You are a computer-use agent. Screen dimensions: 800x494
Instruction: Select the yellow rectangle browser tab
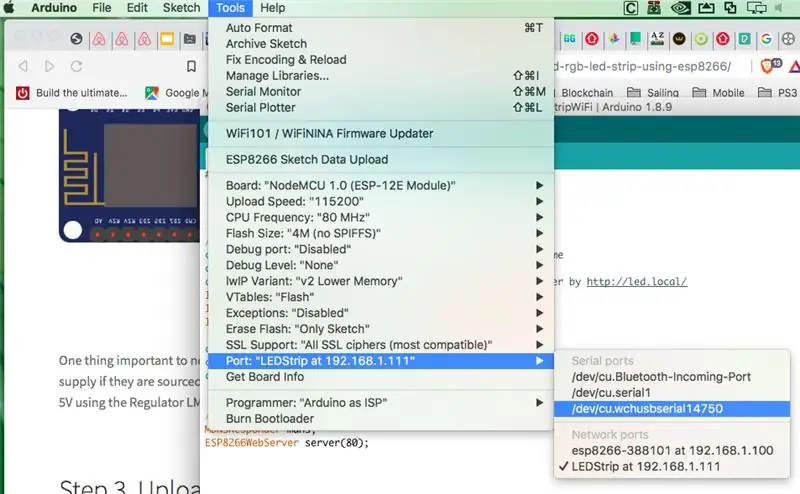(167, 39)
